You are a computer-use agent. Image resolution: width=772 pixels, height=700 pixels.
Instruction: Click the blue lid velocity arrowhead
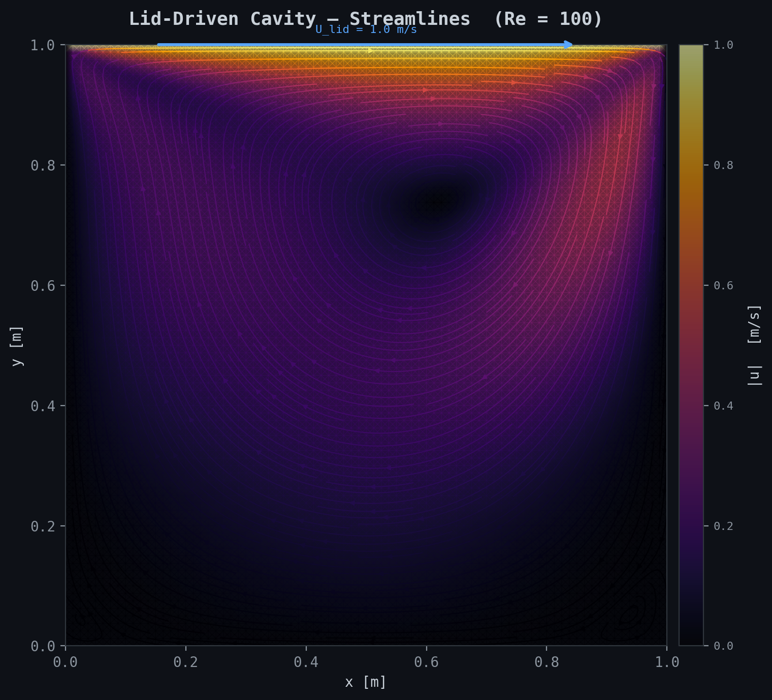click(x=568, y=45)
